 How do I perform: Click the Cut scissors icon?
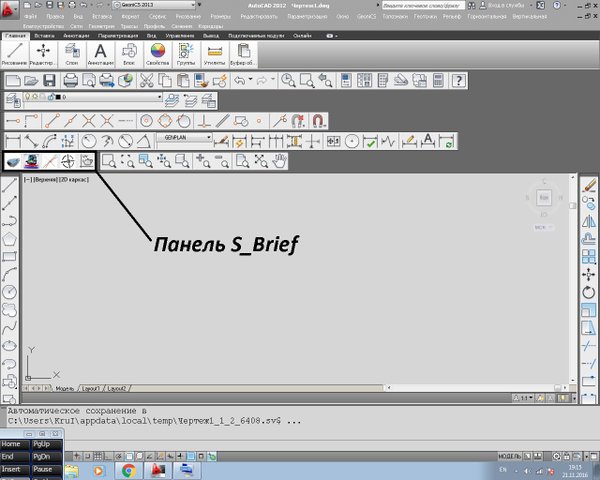[x=147, y=80]
